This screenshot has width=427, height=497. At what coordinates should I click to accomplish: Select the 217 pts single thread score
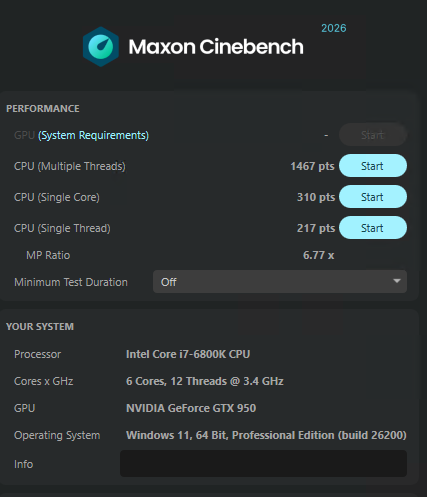tap(316, 228)
